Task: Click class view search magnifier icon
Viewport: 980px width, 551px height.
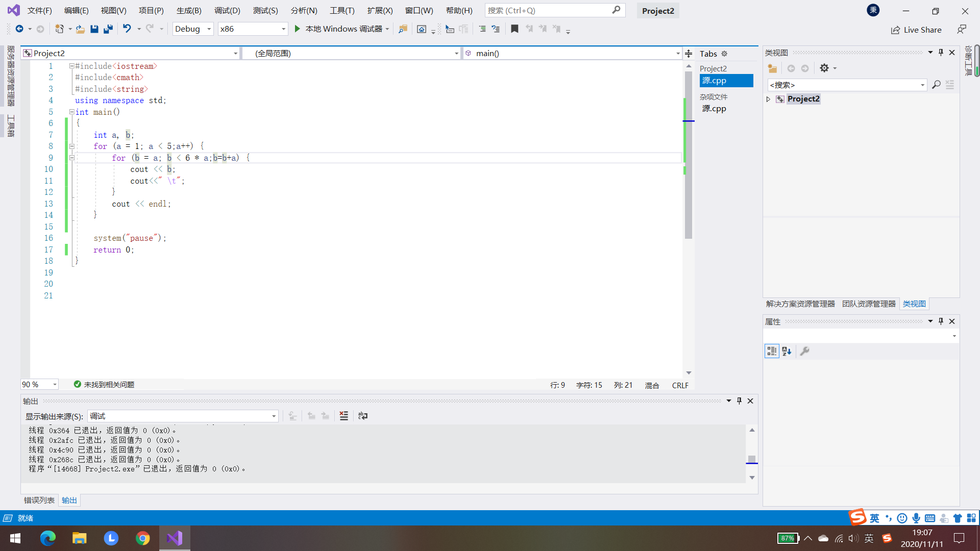Action: [x=936, y=85]
